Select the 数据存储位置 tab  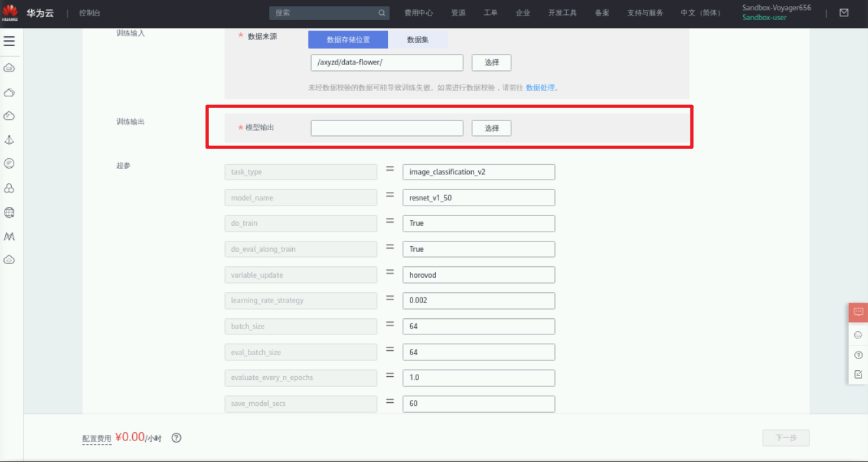pos(348,40)
